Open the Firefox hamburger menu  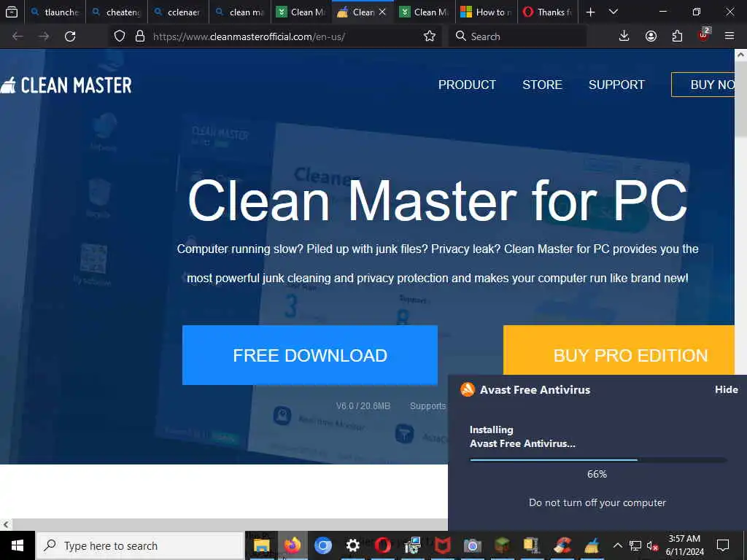tap(729, 36)
